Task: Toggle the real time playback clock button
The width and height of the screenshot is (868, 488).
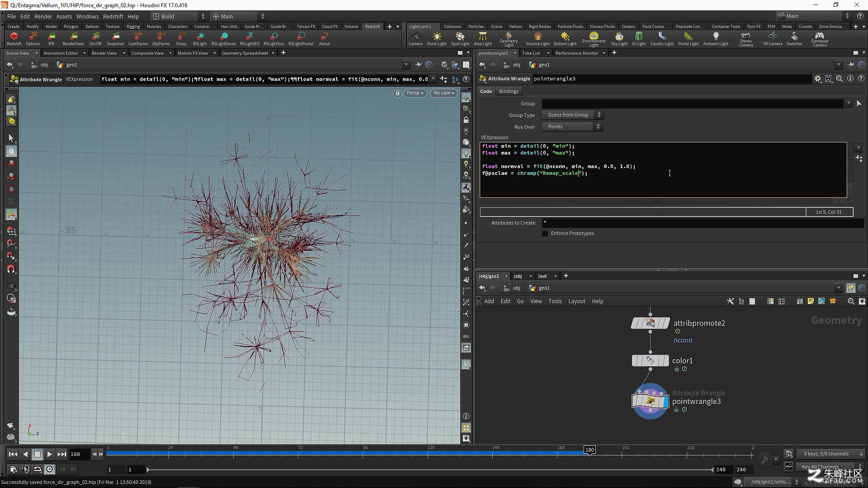Action: 49,469
